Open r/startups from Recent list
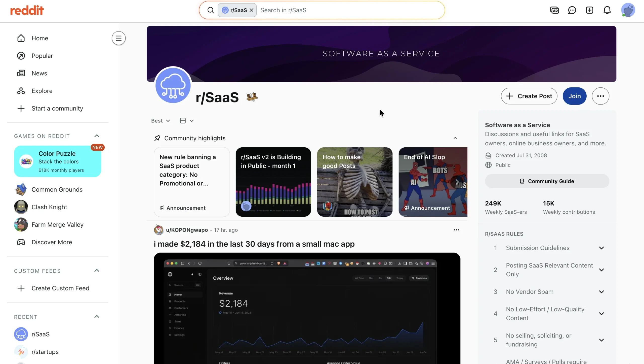Image resolution: width=644 pixels, height=364 pixels. 58,352
